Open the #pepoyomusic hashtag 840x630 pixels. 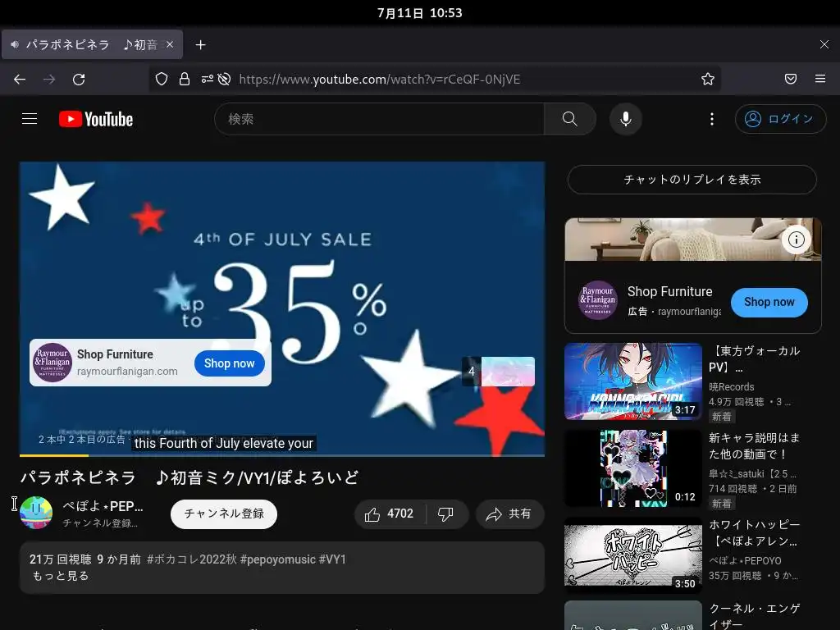point(278,559)
